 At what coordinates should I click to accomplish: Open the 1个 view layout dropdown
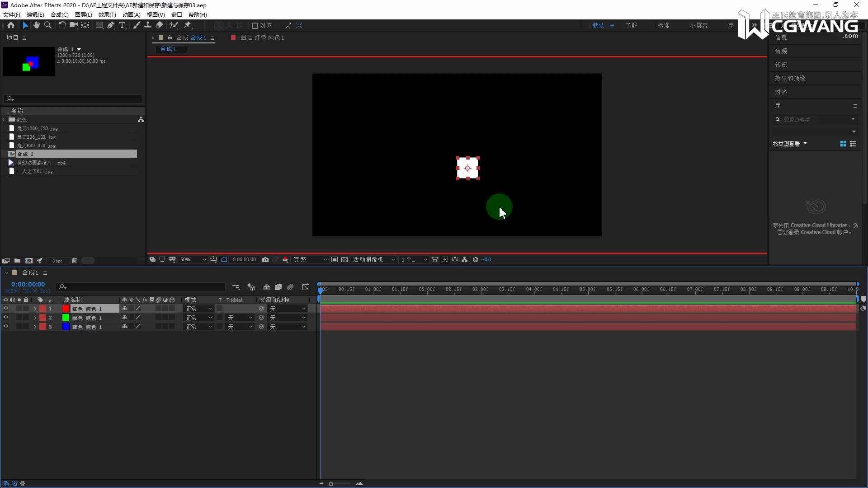click(x=414, y=259)
